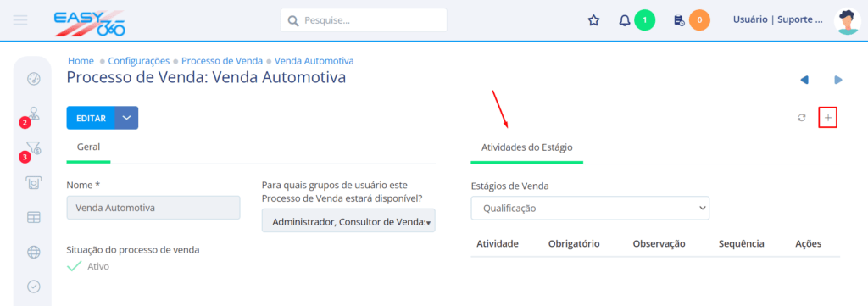The width and height of the screenshot is (868, 306).
Task: Click the EDITAR button
Action: click(91, 118)
